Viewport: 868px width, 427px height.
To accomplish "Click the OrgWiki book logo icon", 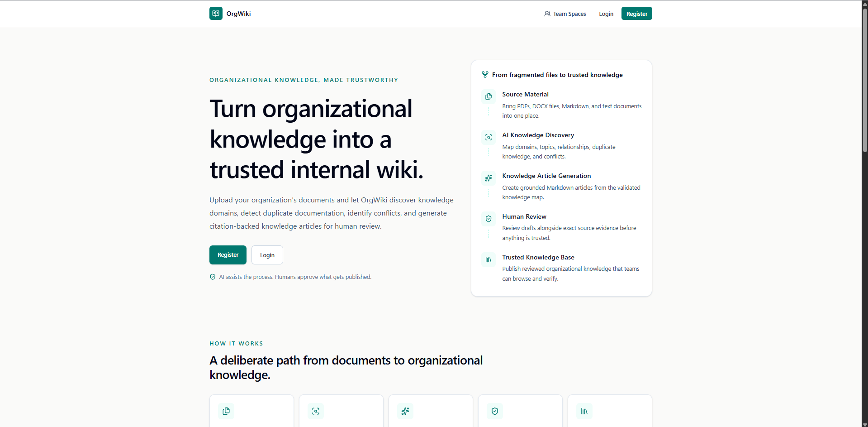I will (216, 14).
